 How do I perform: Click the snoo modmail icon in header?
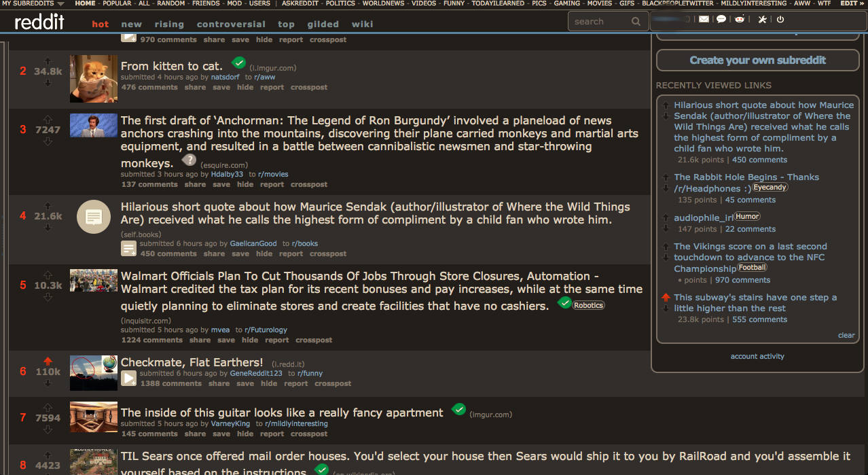tap(740, 20)
